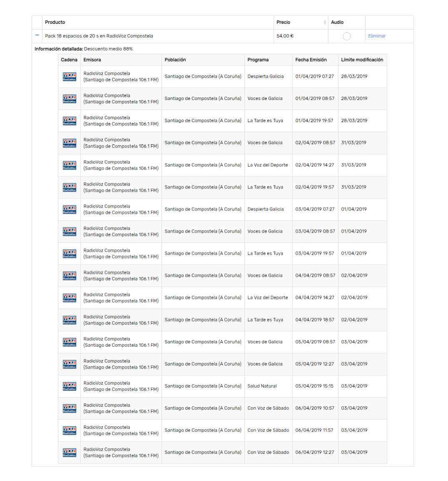This screenshot has height=481, width=448.
Task: Click RadioVoz logo in 05/04/2019 15:15 row
Action: coord(69,386)
